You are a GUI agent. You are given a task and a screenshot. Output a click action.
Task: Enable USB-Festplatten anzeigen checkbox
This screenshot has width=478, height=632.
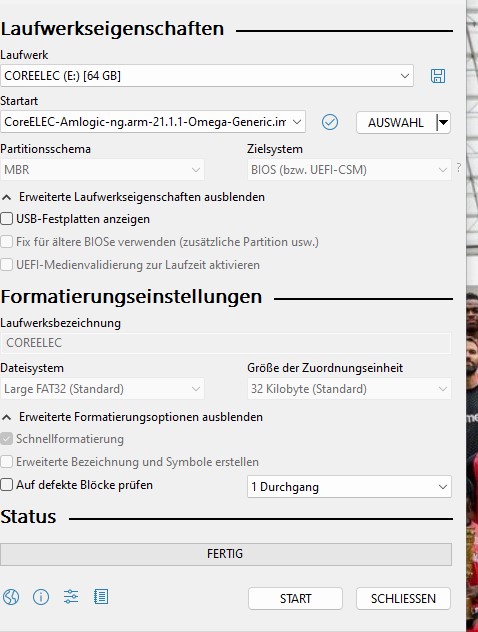click(6, 219)
